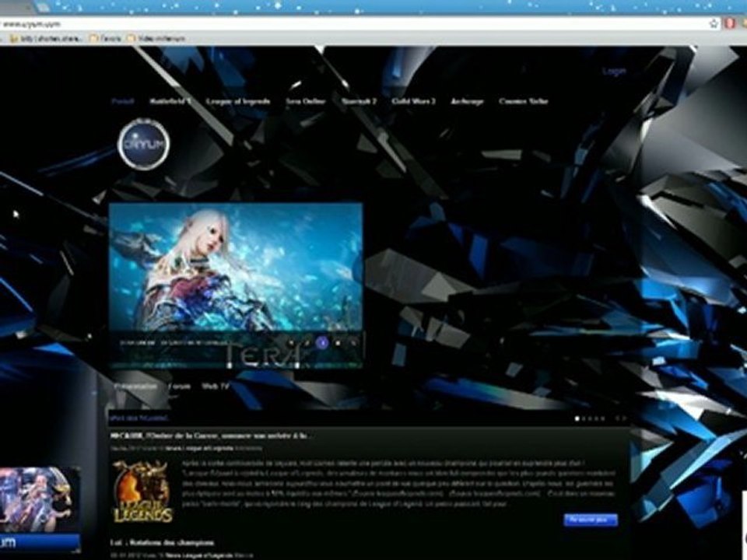Open the Tera Online menu item
Viewport: 747px width, 560px height.
[306, 101]
